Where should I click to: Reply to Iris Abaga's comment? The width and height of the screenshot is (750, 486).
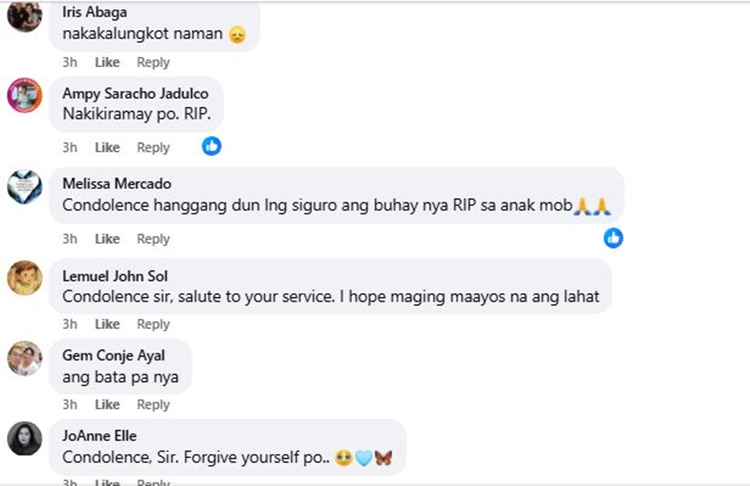pyautogui.click(x=153, y=62)
